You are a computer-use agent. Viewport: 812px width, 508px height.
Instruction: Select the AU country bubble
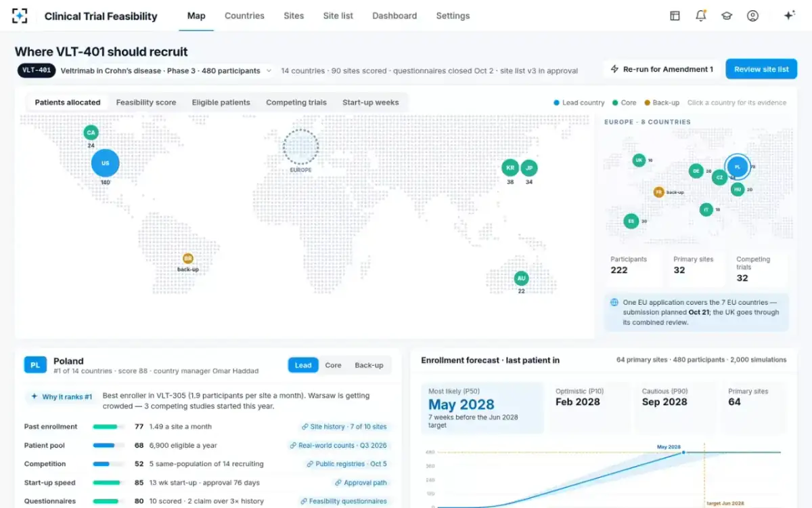tap(521, 278)
